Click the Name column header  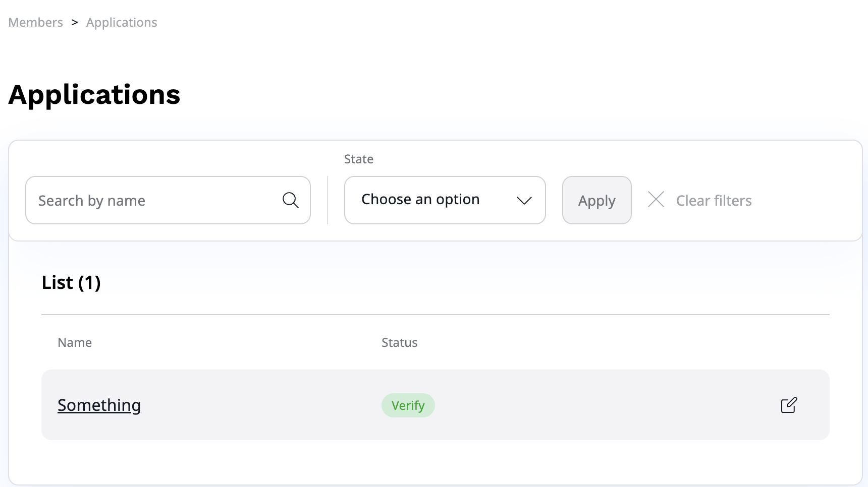click(x=75, y=343)
